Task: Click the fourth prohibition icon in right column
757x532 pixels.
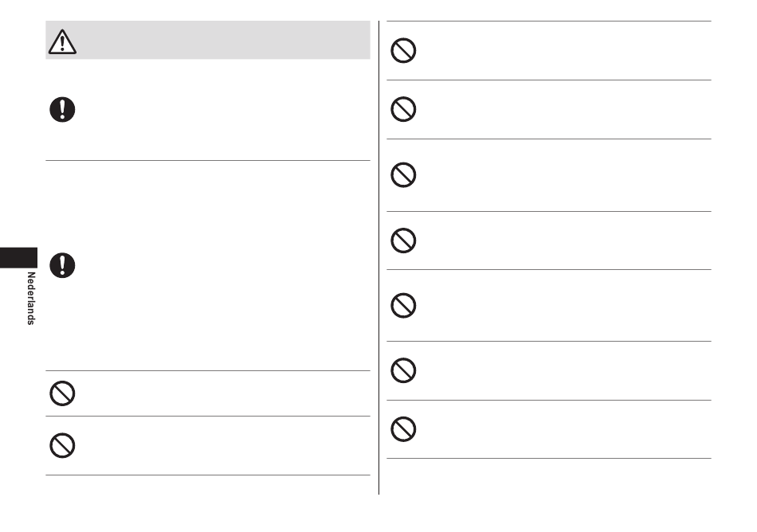Action: (x=403, y=240)
